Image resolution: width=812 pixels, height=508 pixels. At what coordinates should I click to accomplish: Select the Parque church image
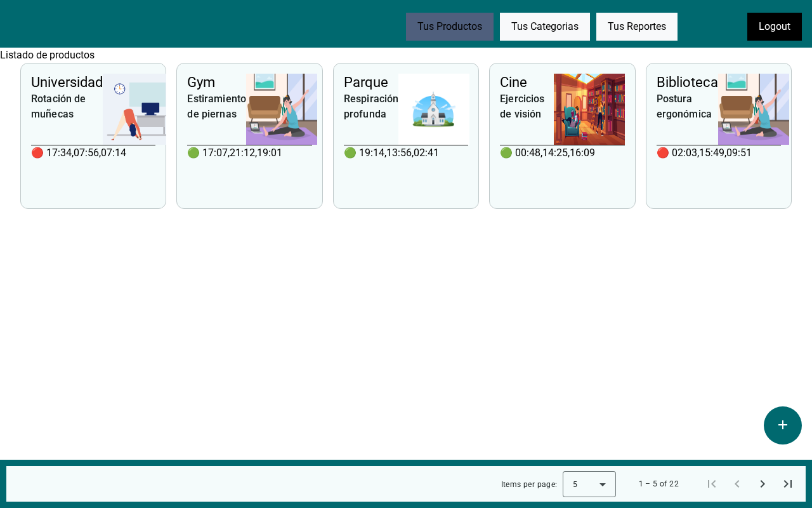coord(434,109)
